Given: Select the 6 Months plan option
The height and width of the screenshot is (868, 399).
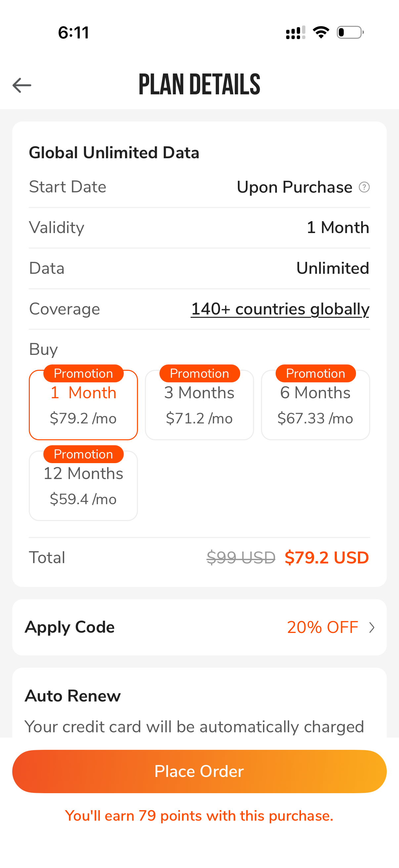Looking at the screenshot, I should coord(316,405).
